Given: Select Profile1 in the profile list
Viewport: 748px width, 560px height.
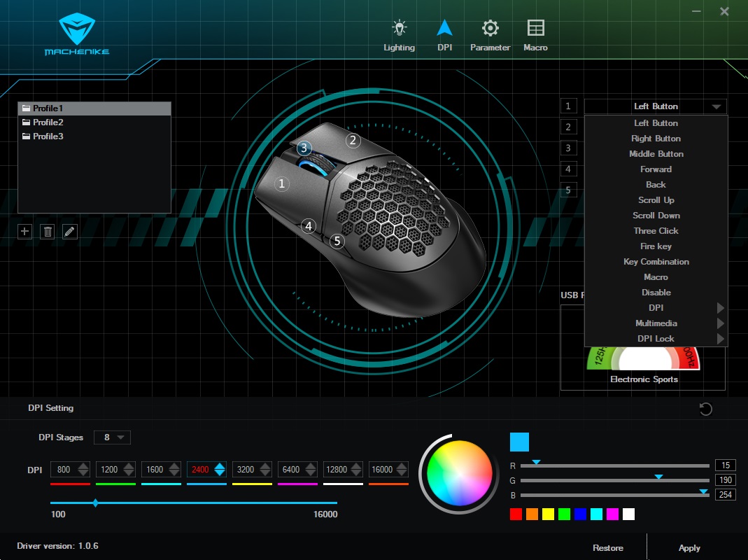Looking at the screenshot, I should click(x=94, y=108).
